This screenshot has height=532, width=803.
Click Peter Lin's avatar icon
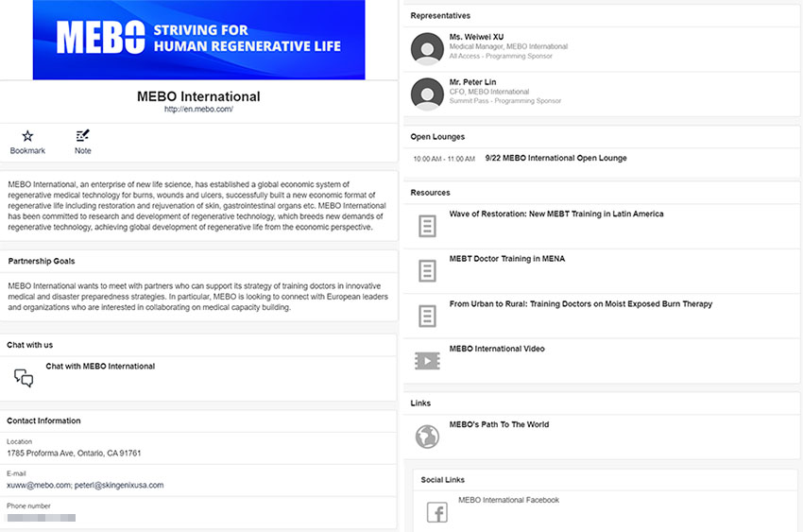point(428,94)
